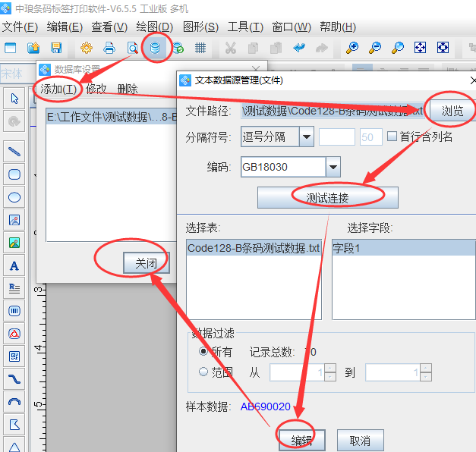Open the 工具(T) menu
The image size is (476, 452).
coord(245,27)
